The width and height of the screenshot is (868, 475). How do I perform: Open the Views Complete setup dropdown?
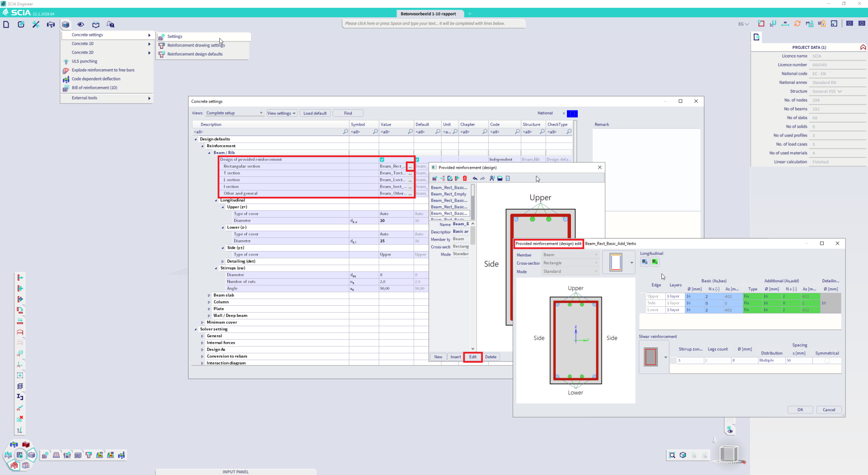[234, 113]
